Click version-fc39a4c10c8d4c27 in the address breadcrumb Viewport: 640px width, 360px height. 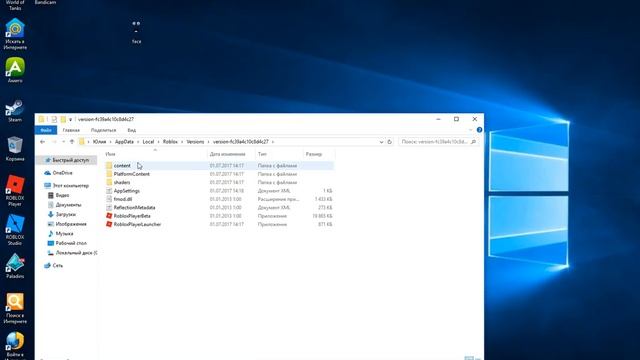(x=241, y=142)
